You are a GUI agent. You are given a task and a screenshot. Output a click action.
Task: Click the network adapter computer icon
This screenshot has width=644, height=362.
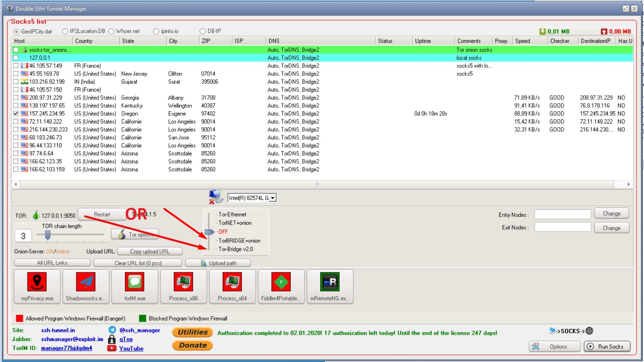click(216, 197)
